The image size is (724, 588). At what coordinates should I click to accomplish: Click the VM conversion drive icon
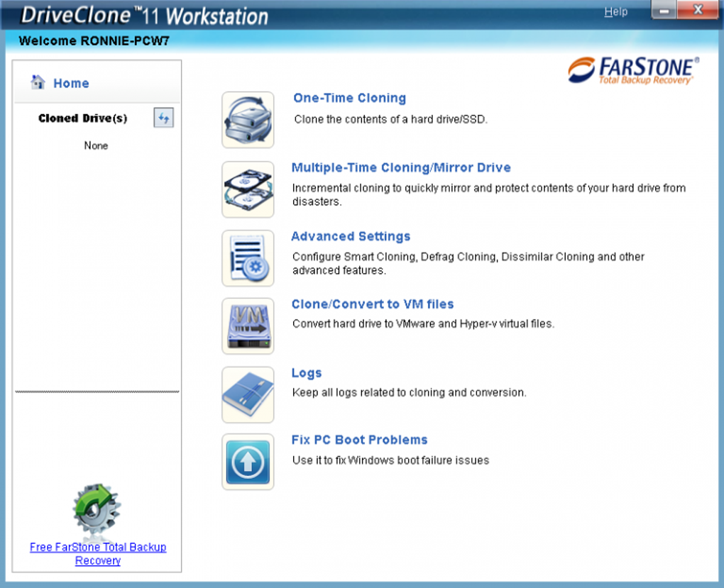coord(248,326)
